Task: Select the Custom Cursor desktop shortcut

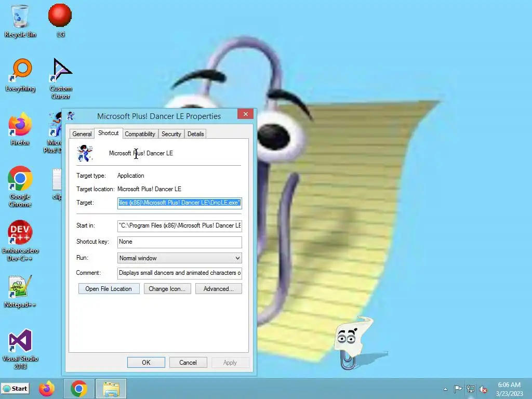Action: pos(61,79)
